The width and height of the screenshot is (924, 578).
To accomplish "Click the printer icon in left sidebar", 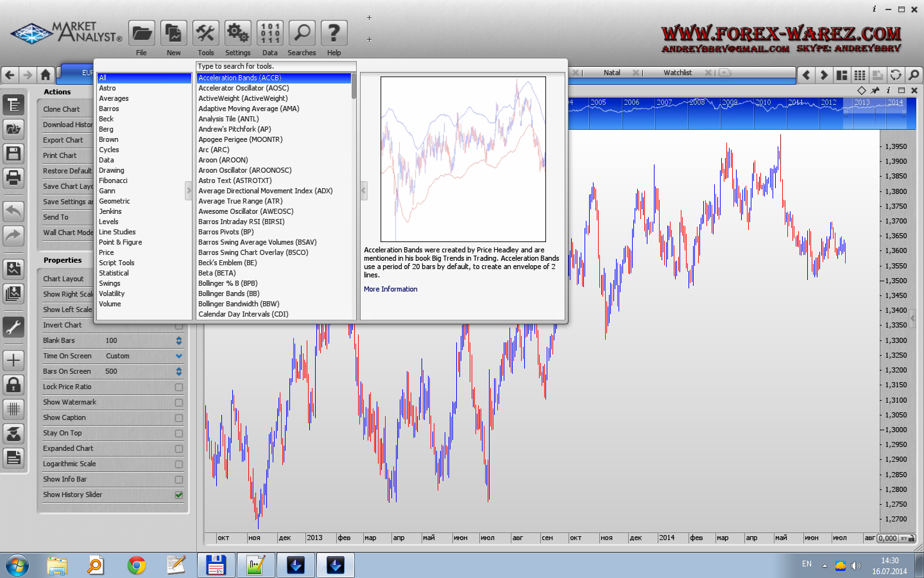I will (x=13, y=177).
